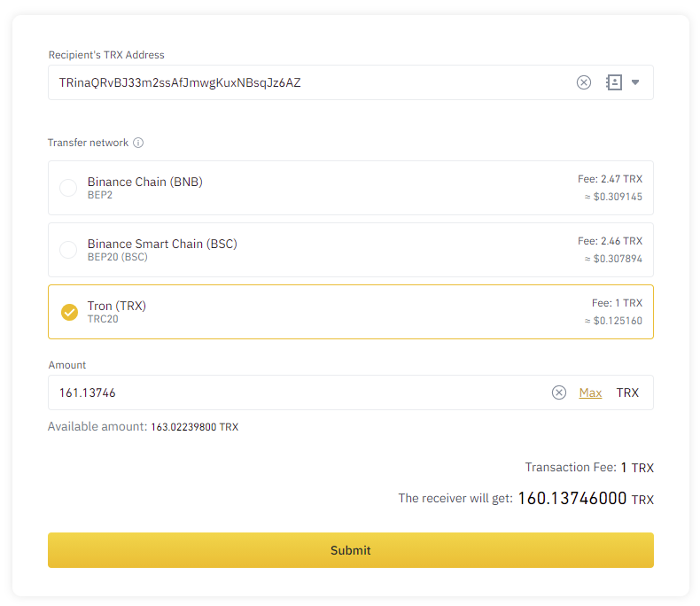This screenshot has height=606, width=700.
Task: Click the TRX currency label in Amount field
Action: [x=627, y=392]
